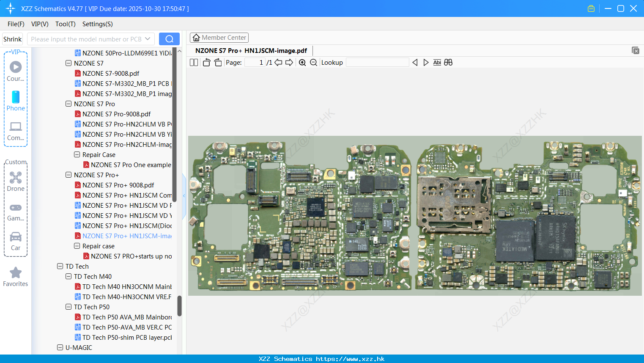This screenshot has width=644, height=363.
Task: Open NZONE S7 PRO+starts up repair case
Action: [127, 256]
